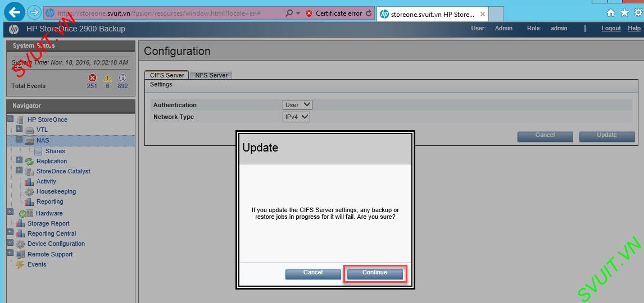Click the VTL drive icon
Viewport: 644px width, 303px height.
[29, 130]
